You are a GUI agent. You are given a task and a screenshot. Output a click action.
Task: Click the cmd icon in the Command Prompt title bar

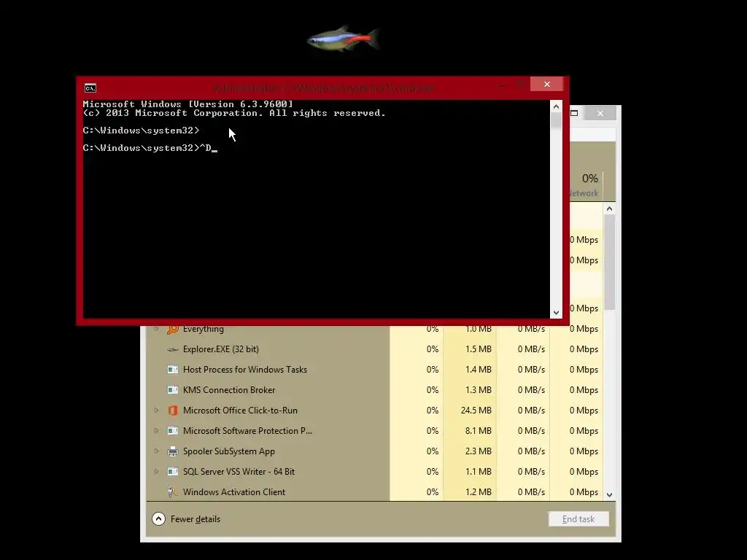point(90,88)
